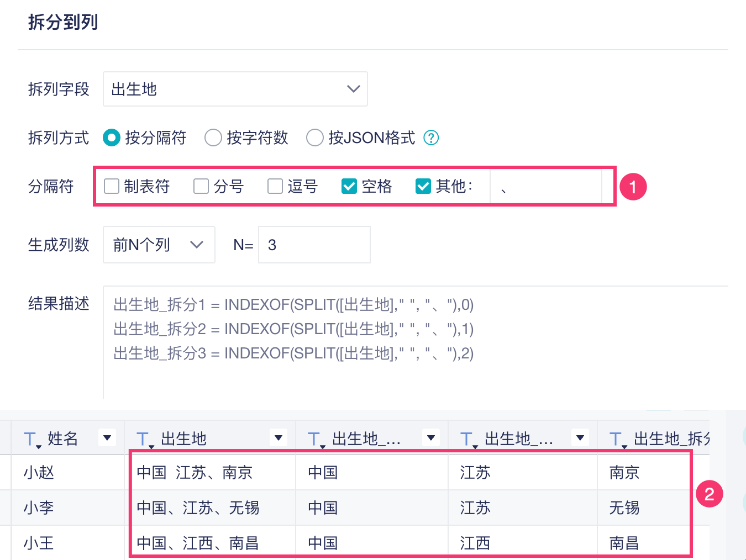
Task: Click red annotation marker number 1
Action: (x=633, y=187)
